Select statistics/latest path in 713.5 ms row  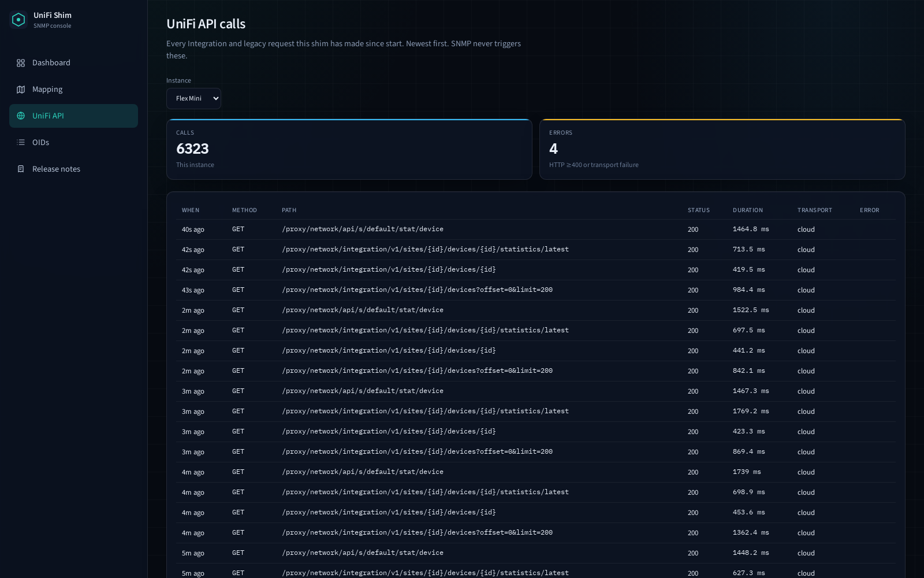tap(425, 249)
